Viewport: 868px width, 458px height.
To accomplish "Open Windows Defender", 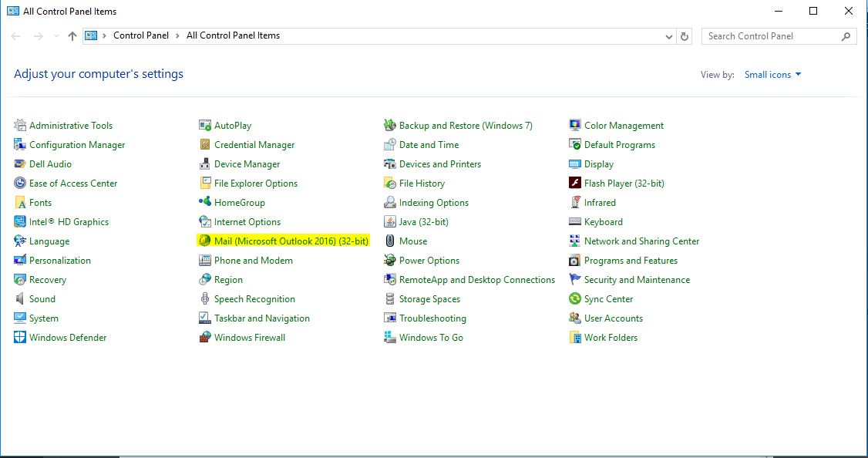I will point(66,337).
